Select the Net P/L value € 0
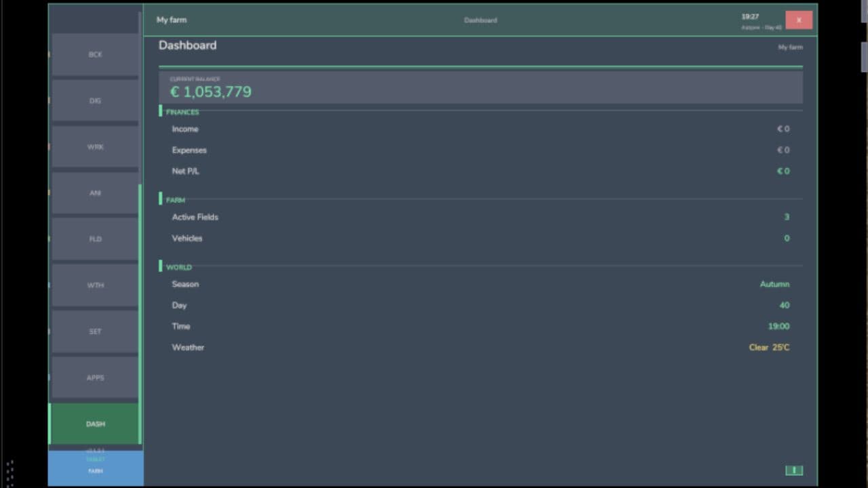The image size is (868, 488). click(783, 171)
